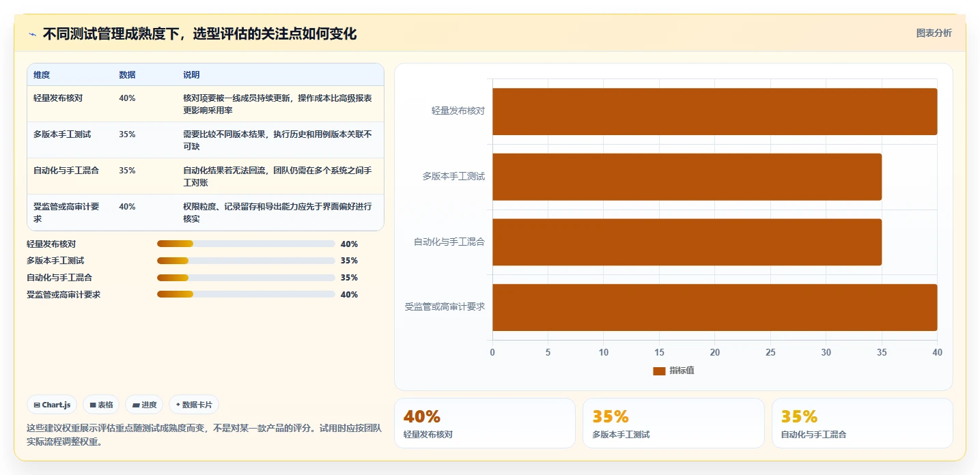Click the 图表分析 label in the header
The height and width of the screenshot is (475, 980).
(x=934, y=33)
